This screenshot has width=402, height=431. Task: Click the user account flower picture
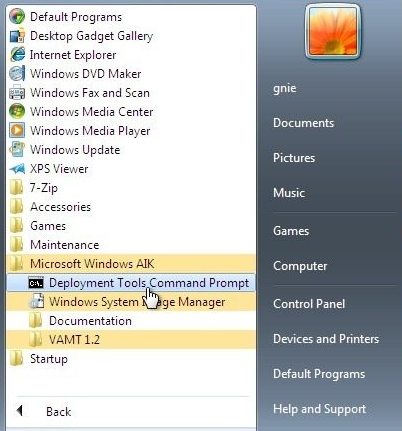(x=333, y=32)
